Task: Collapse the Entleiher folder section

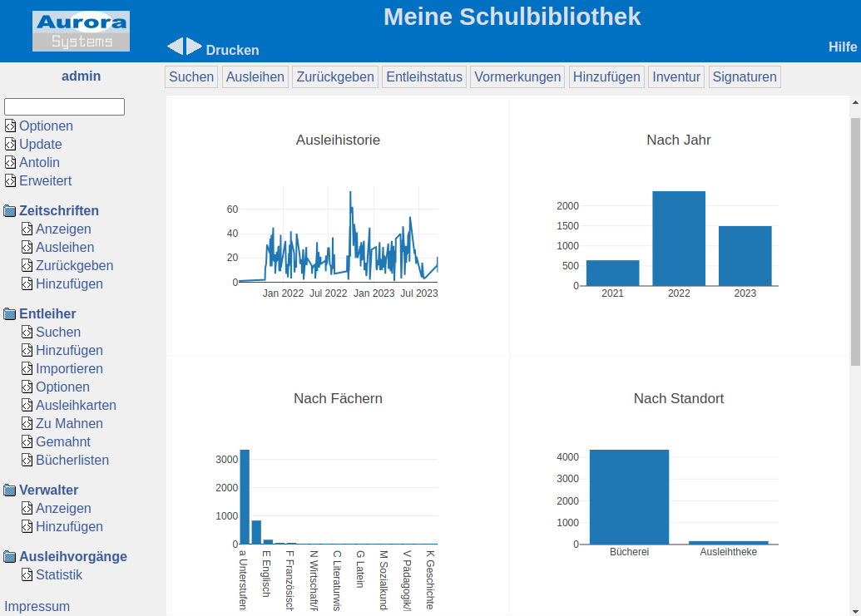Action: pyautogui.click(x=10, y=314)
